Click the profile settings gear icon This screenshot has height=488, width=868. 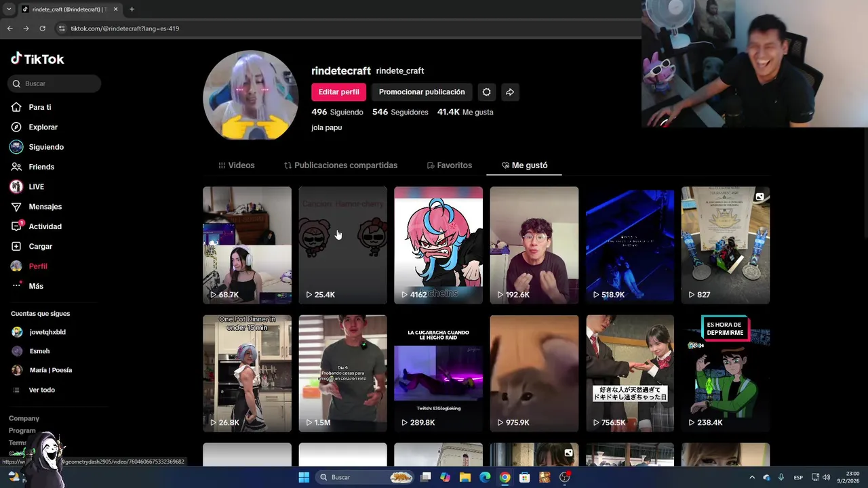pos(486,92)
